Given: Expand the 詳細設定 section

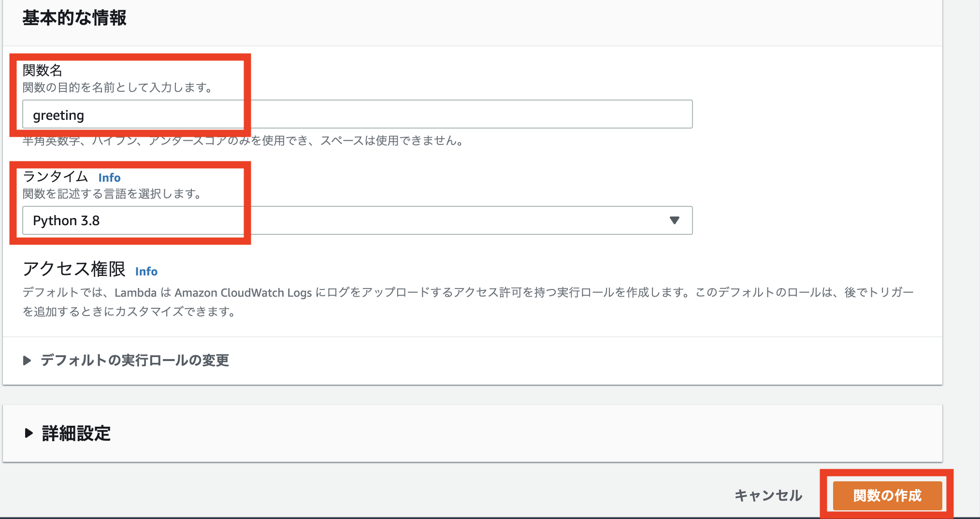Looking at the screenshot, I should coord(67,433).
